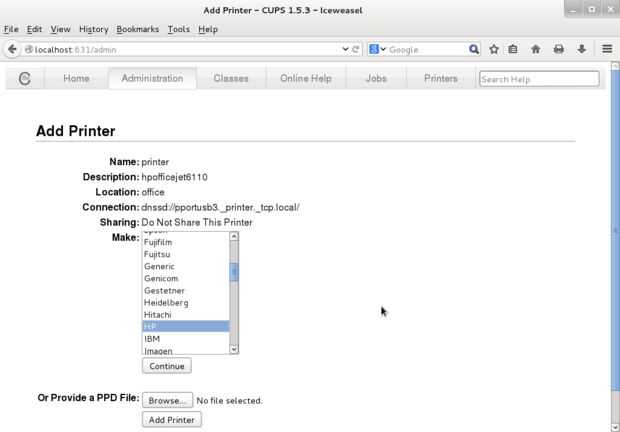Click the print icon in the toolbar

(x=559, y=49)
